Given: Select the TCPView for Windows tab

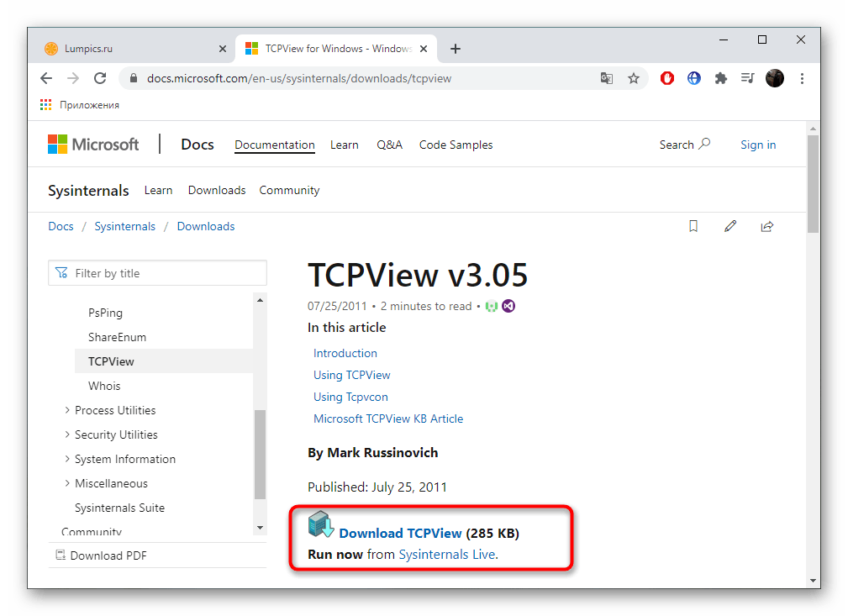Looking at the screenshot, I should coord(336,49).
